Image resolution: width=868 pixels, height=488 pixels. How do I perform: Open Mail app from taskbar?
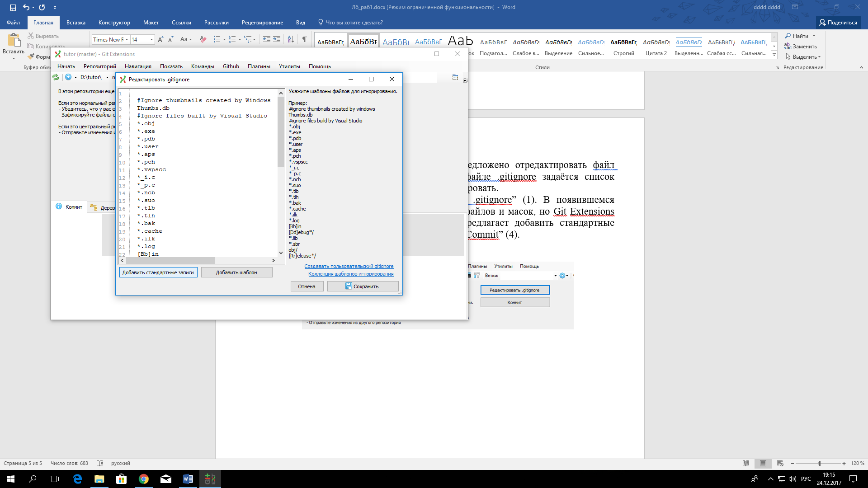(166, 479)
